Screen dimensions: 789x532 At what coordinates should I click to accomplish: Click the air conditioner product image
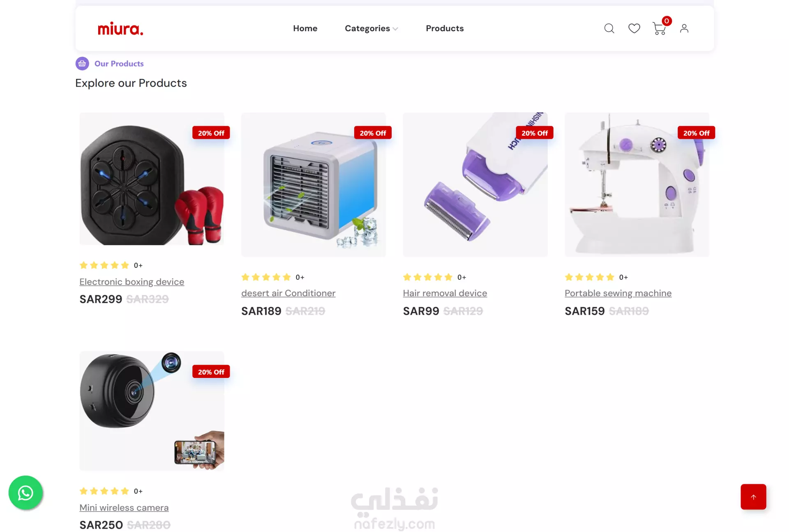pyautogui.click(x=314, y=185)
